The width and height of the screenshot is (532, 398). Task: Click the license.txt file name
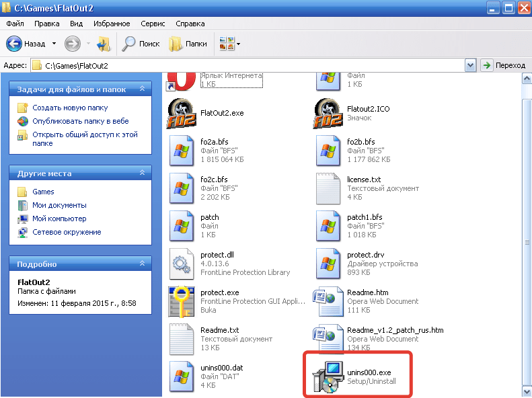click(364, 180)
